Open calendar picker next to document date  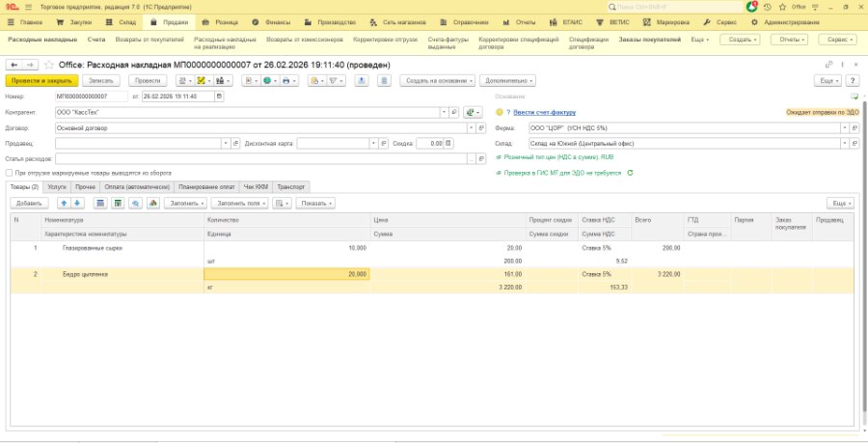point(219,97)
